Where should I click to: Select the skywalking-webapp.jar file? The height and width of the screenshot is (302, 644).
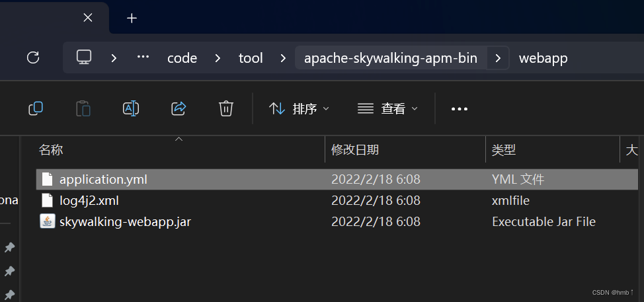[337, 221]
